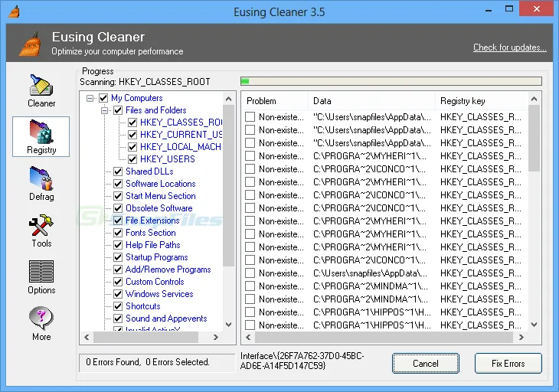
Task: Click the broom application icon in title bar
Action: pyautogui.click(x=14, y=11)
